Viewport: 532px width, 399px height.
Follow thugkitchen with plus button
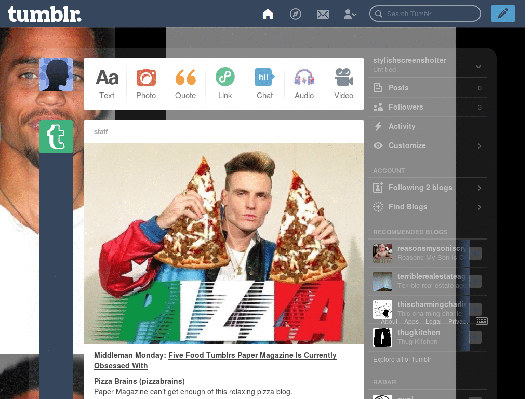[475, 337]
